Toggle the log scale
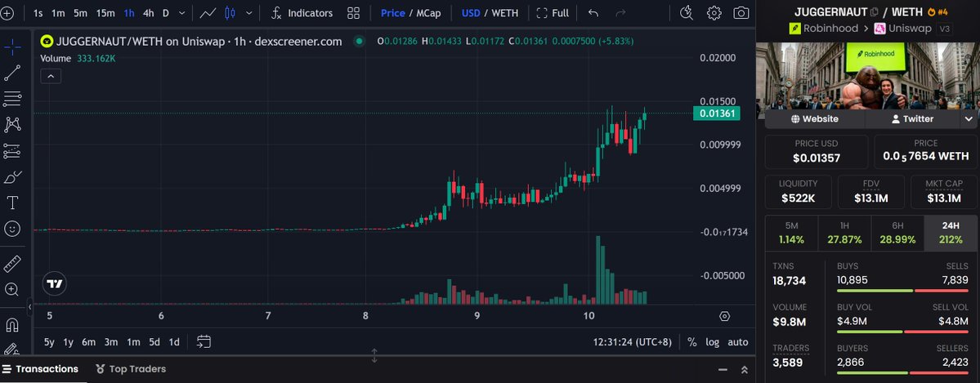This screenshot has height=383, width=980. tap(713, 342)
